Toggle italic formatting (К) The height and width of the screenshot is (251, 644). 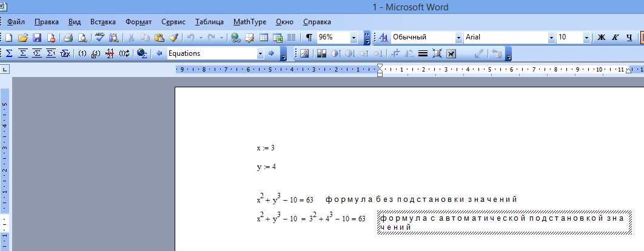[614, 38]
